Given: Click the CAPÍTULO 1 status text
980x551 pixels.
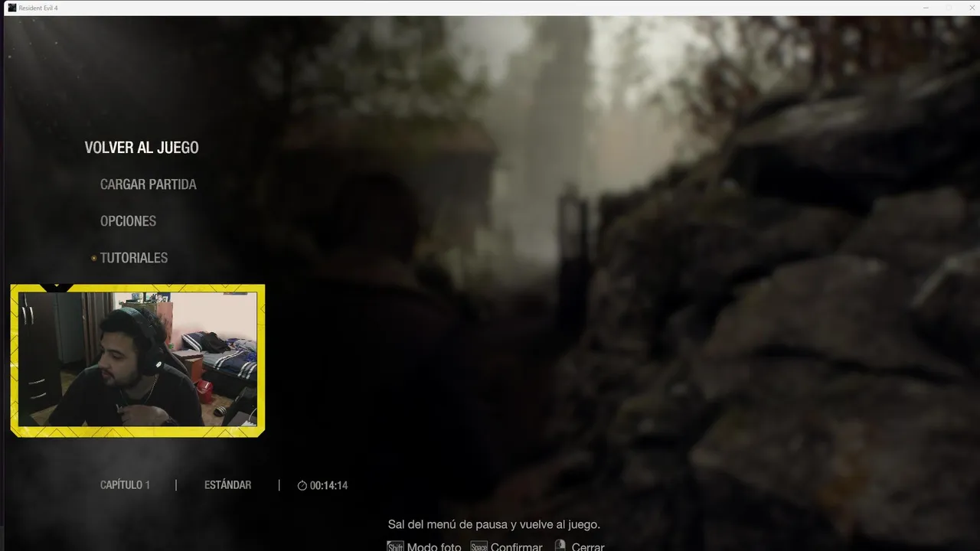Looking at the screenshot, I should tap(125, 485).
